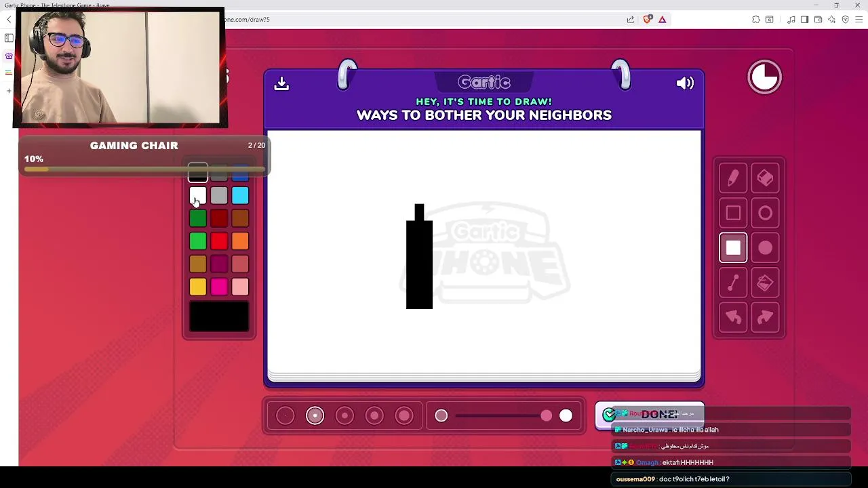Pick the light pink color swatch
The height and width of the screenshot is (488, 868).
[240, 287]
